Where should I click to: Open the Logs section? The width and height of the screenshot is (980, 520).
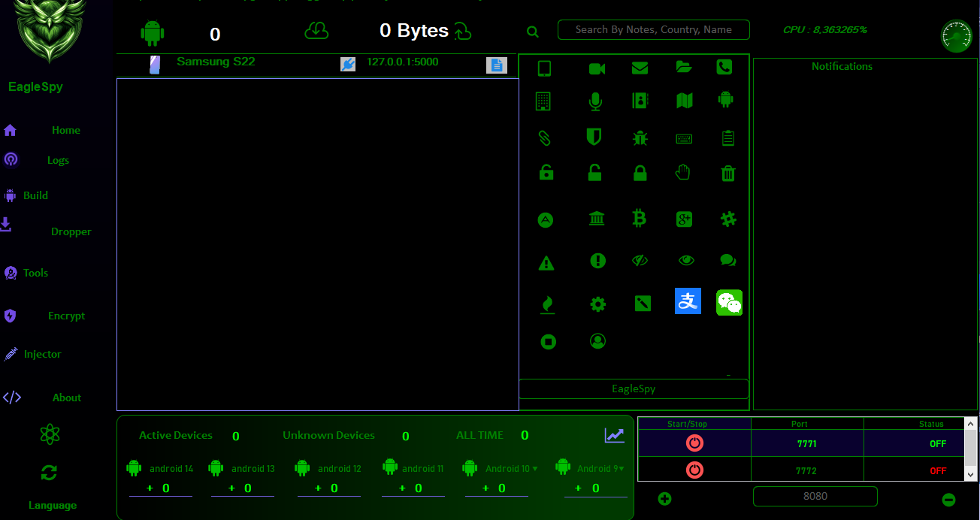[x=58, y=160]
